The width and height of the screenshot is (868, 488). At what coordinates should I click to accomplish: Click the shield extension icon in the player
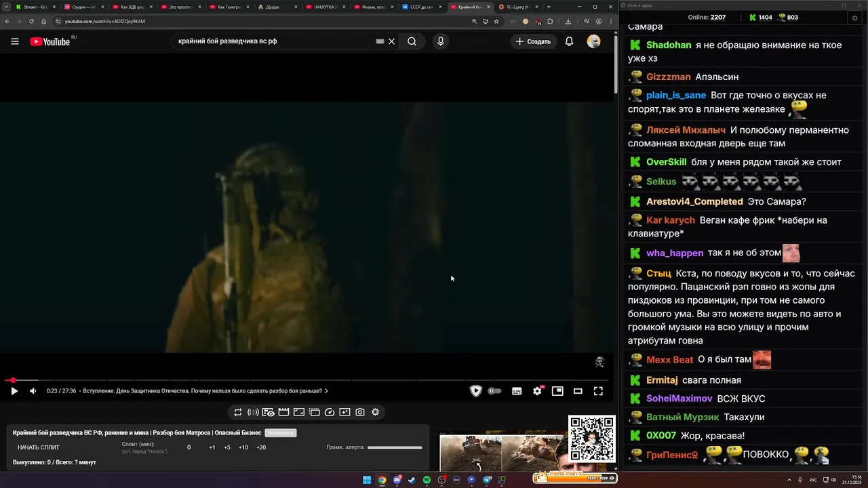[476, 391]
